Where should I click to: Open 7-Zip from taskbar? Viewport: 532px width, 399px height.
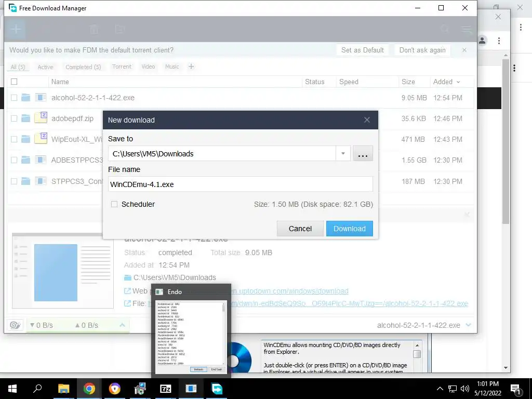point(166,389)
